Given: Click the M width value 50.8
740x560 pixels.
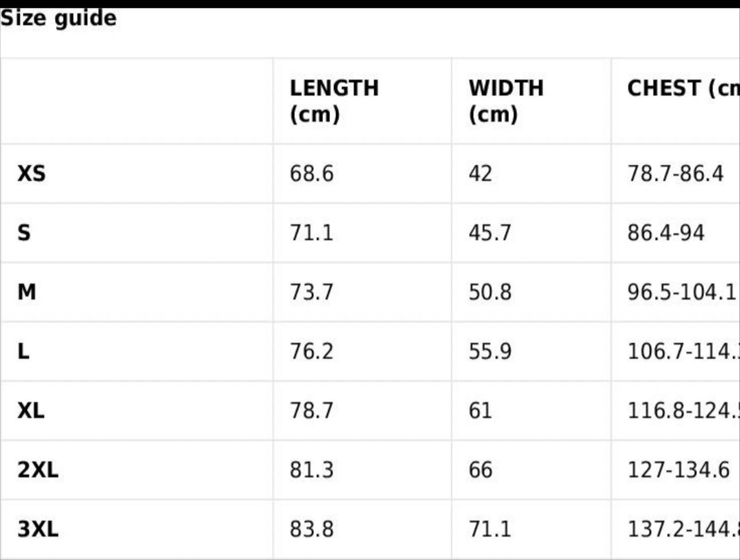Looking at the screenshot, I should pyautogui.click(x=489, y=292).
